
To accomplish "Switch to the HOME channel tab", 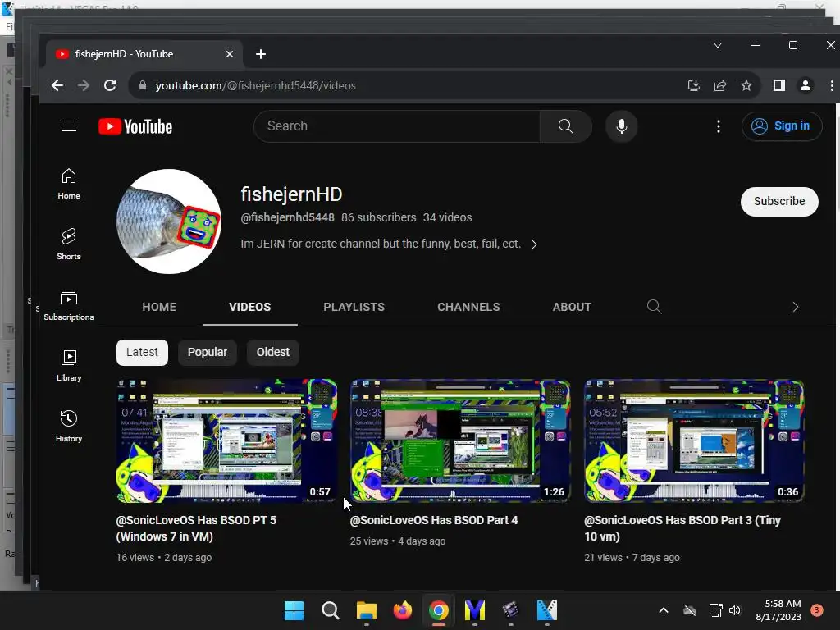I will [x=159, y=307].
